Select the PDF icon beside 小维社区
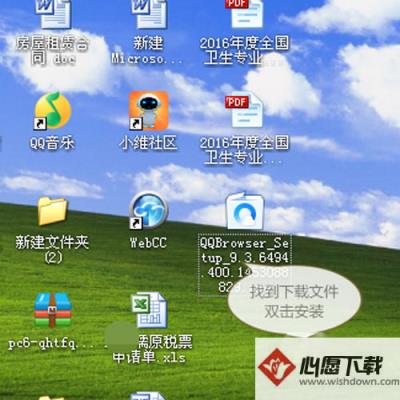Image resolution: width=400 pixels, height=400 pixels. tap(244, 111)
